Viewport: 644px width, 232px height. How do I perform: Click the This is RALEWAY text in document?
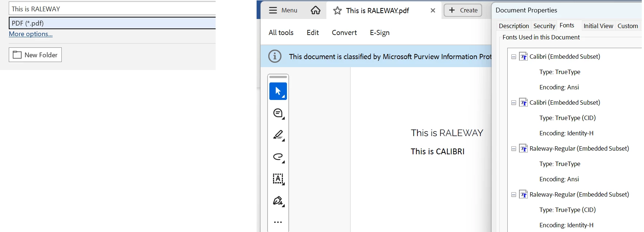point(447,133)
